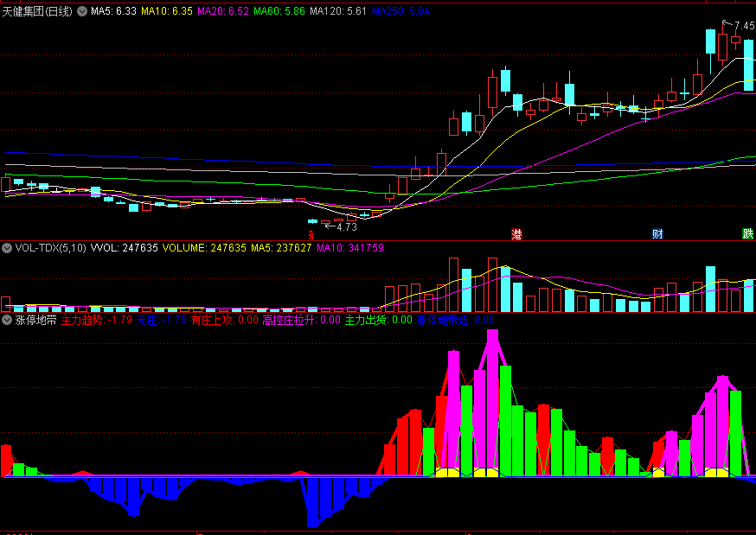Image resolution: width=756 pixels, height=535 pixels.
Task: Open the dropdown beside 天健集团(日线) title
Action: 82,11
